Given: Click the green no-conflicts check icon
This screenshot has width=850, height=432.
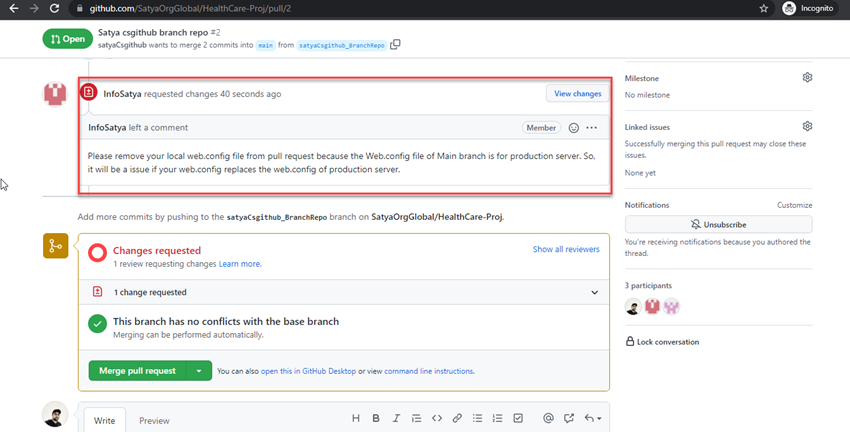Looking at the screenshot, I should pos(98,324).
